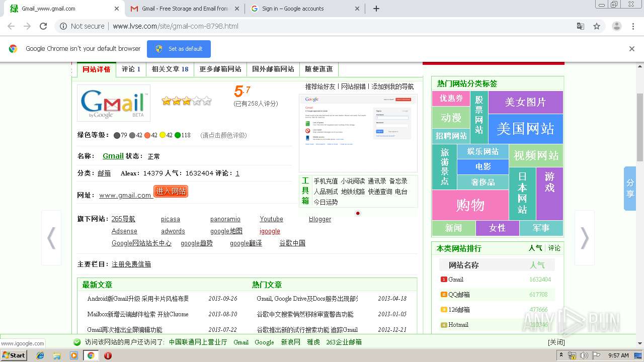This screenshot has width=644, height=362.
Task: Open the Chrome profile avatar
Action: 617,26
